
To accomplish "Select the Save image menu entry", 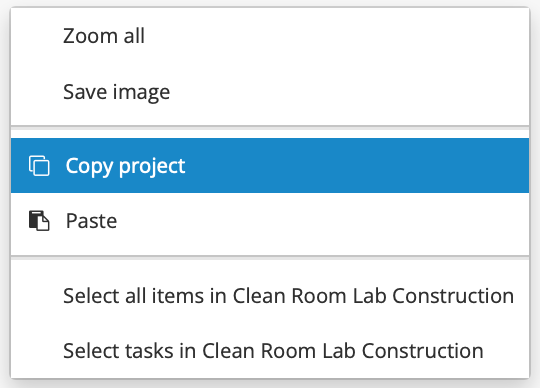I will click(270, 92).
